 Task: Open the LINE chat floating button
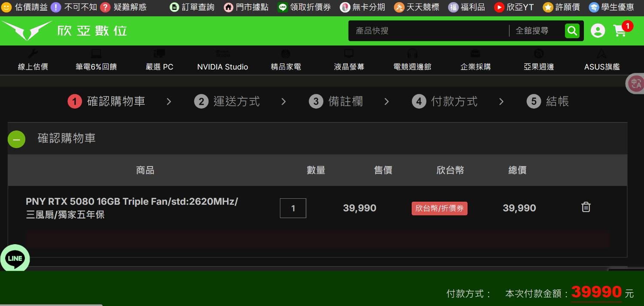coord(15,258)
